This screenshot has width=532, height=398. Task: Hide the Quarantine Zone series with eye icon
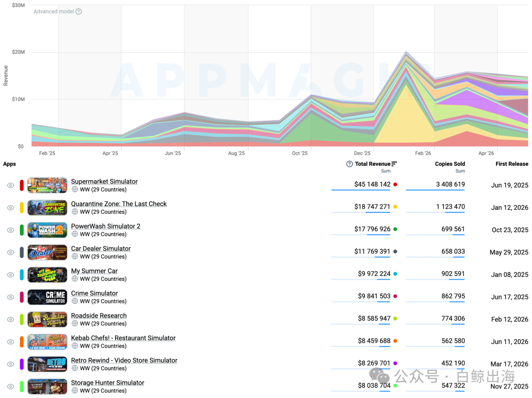pyautogui.click(x=10, y=208)
